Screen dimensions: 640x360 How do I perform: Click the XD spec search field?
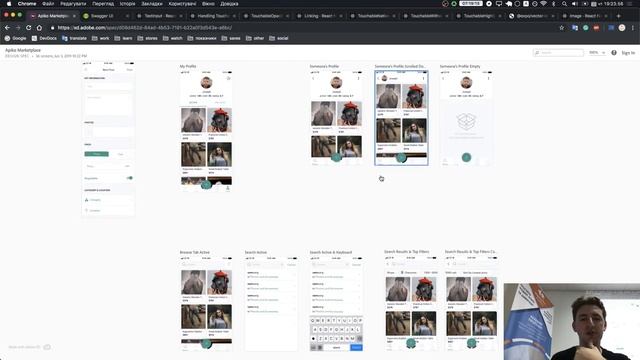(558, 53)
